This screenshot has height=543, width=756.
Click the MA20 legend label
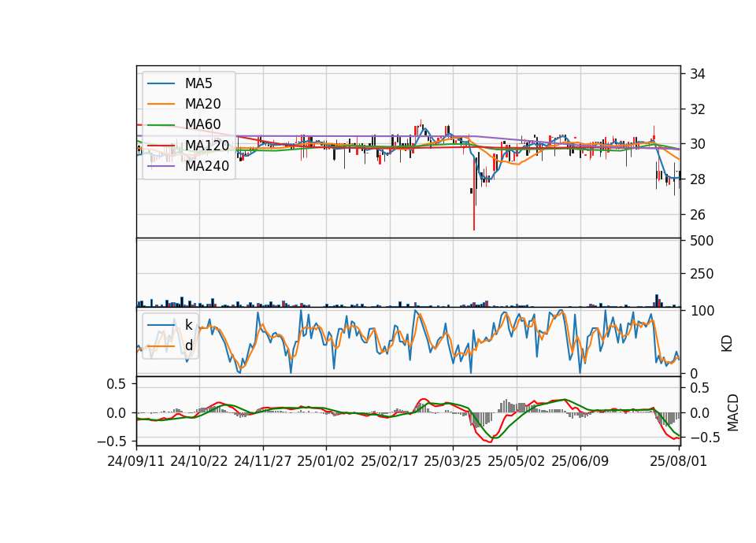point(202,104)
